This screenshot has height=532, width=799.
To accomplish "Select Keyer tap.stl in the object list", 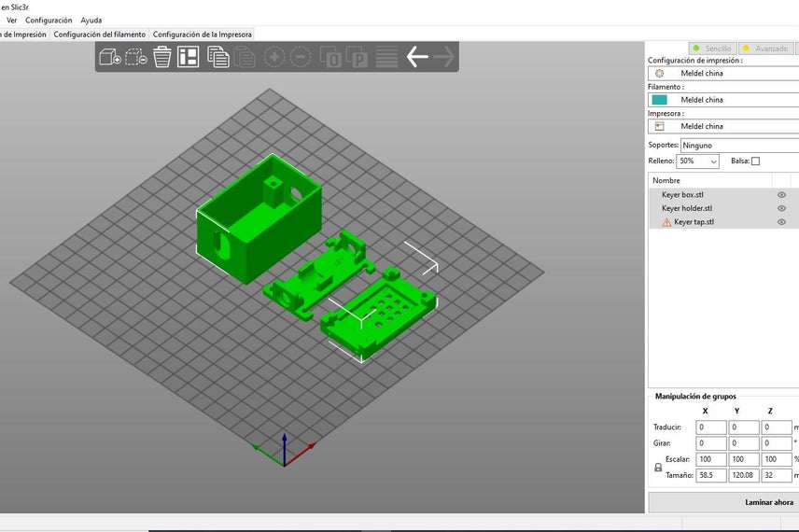I will coord(694,222).
